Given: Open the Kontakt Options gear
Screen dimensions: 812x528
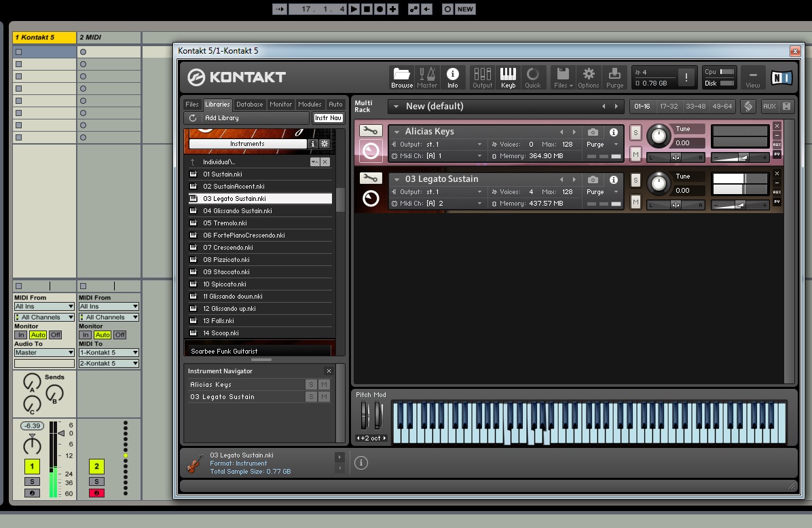Looking at the screenshot, I should click(588, 77).
